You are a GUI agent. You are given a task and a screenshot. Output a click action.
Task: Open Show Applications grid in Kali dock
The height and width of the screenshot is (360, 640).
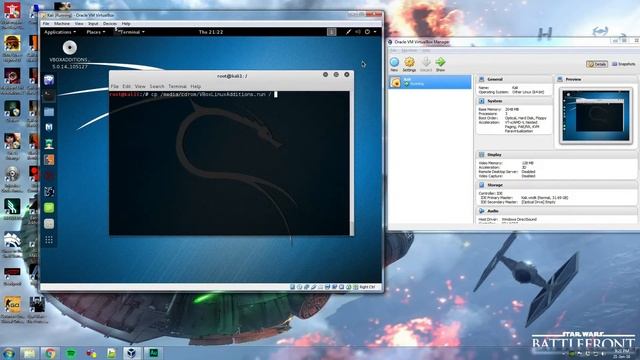(x=49, y=240)
